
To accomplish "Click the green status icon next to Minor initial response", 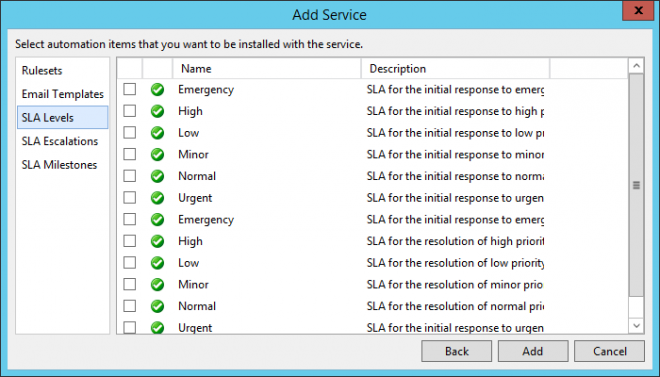I will click(x=157, y=154).
